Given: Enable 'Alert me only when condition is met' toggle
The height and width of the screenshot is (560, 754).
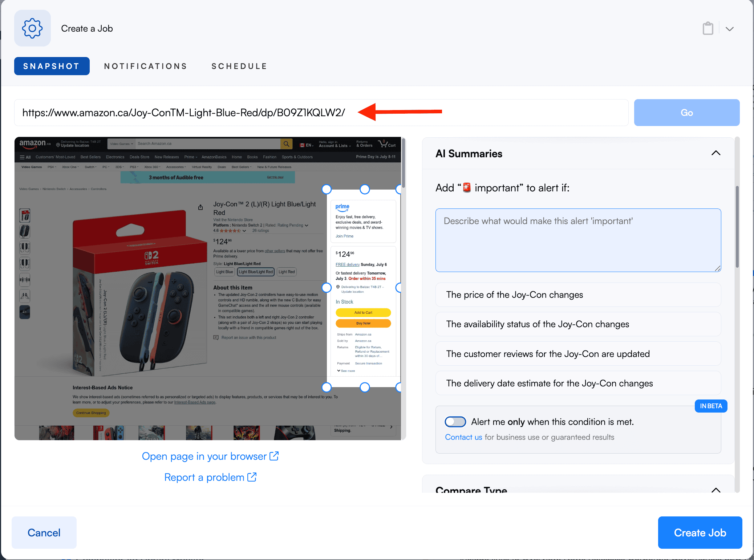Looking at the screenshot, I should [455, 422].
